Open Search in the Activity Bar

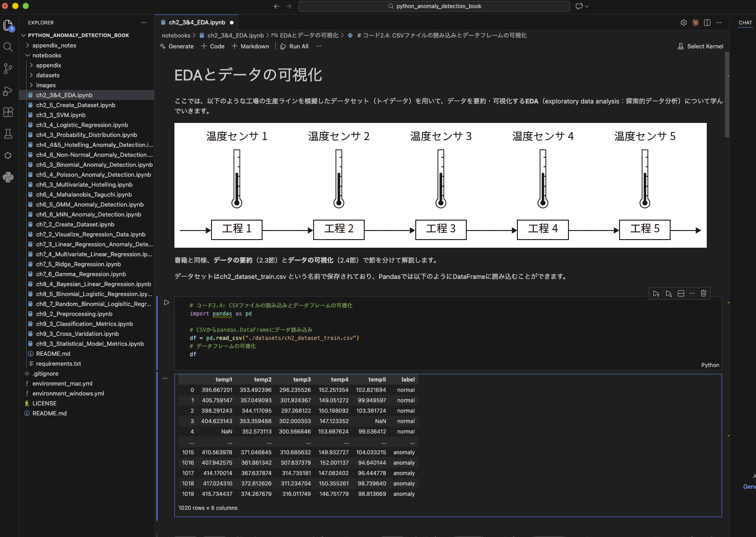point(8,47)
